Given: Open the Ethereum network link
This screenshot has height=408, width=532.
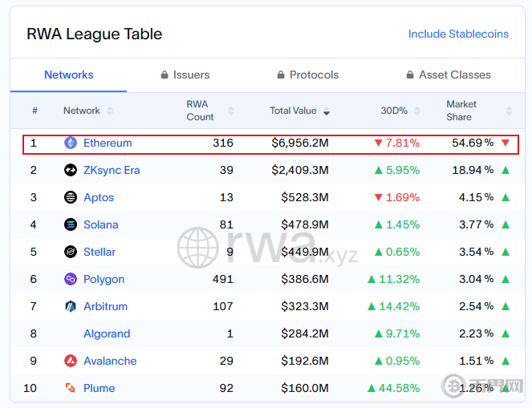Looking at the screenshot, I should pyautogui.click(x=108, y=143).
